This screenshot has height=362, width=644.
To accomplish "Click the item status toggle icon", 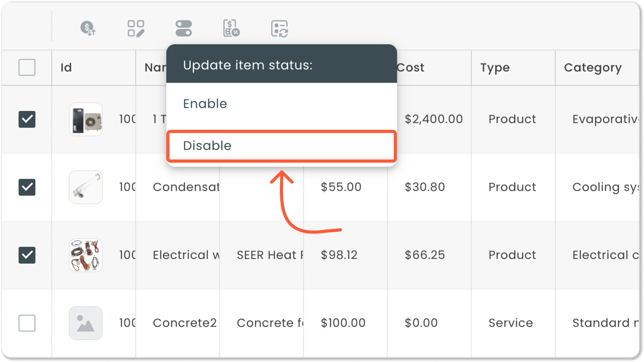I will tap(183, 28).
